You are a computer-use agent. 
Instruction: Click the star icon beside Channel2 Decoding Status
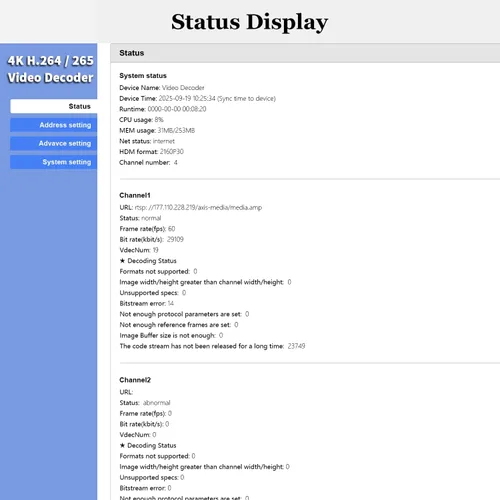coord(122,445)
